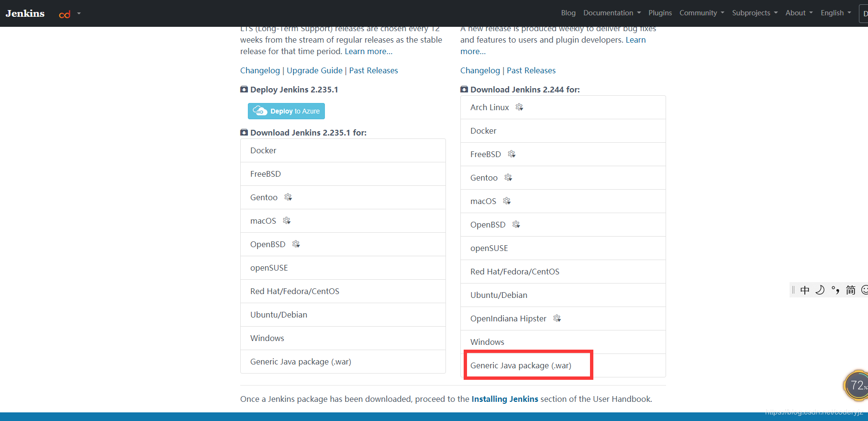Select Gentoo under Jenkins 2.244
868x421 pixels.
coord(563,178)
